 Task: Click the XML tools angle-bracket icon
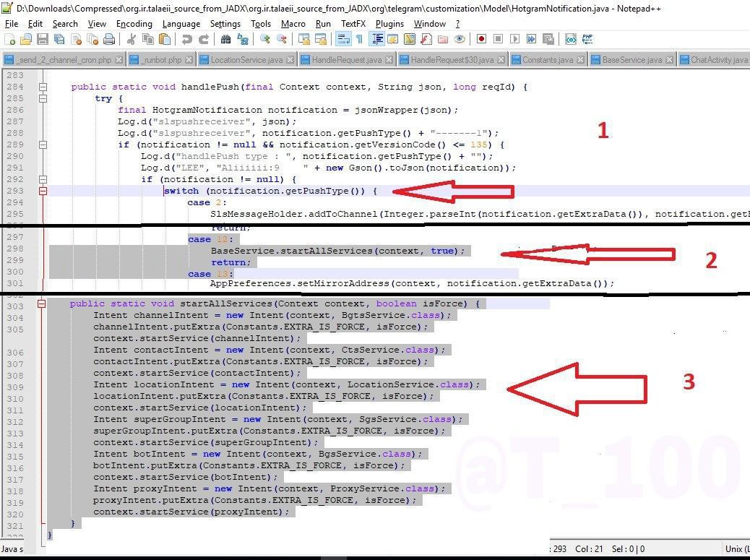point(571,39)
